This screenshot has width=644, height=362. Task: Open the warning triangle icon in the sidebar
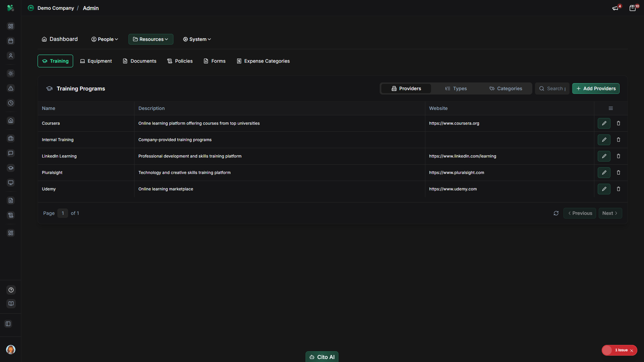[x=11, y=88]
